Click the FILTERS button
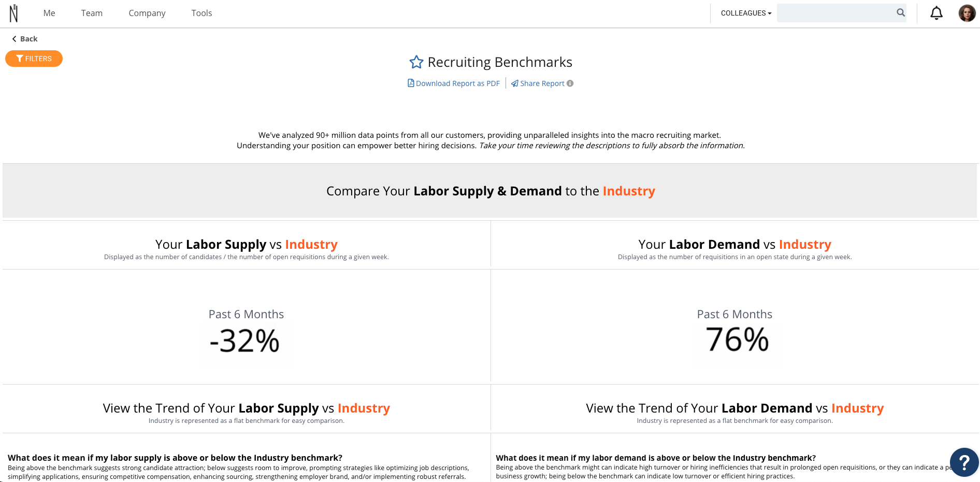980x482 pixels. pyautogui.click(x=34, y=59)
